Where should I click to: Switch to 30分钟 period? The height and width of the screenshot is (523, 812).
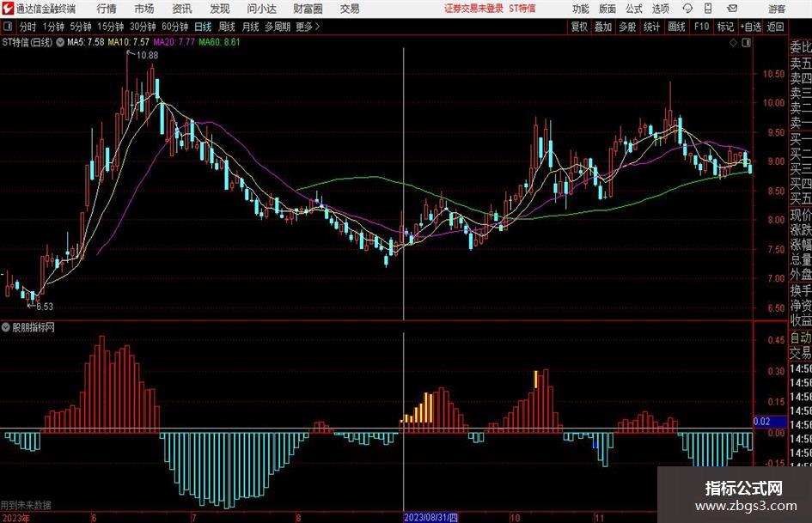click(143, 27)
